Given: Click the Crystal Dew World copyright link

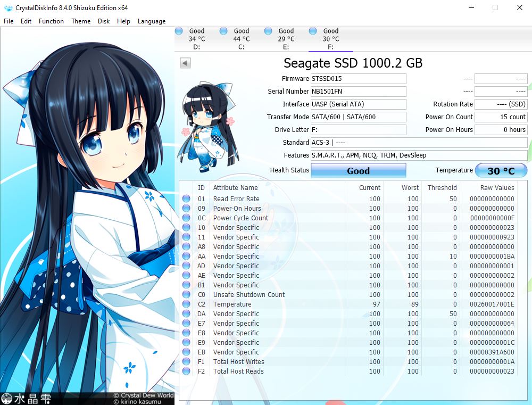Looking at the screenshot, I should [x=144, y=395].
